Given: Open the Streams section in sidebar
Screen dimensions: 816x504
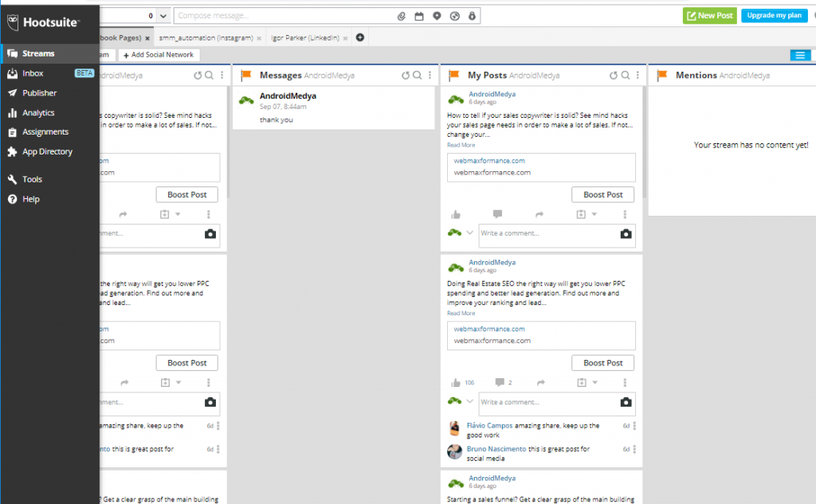Looking at the screenshot, I should [x=50, y=53].
